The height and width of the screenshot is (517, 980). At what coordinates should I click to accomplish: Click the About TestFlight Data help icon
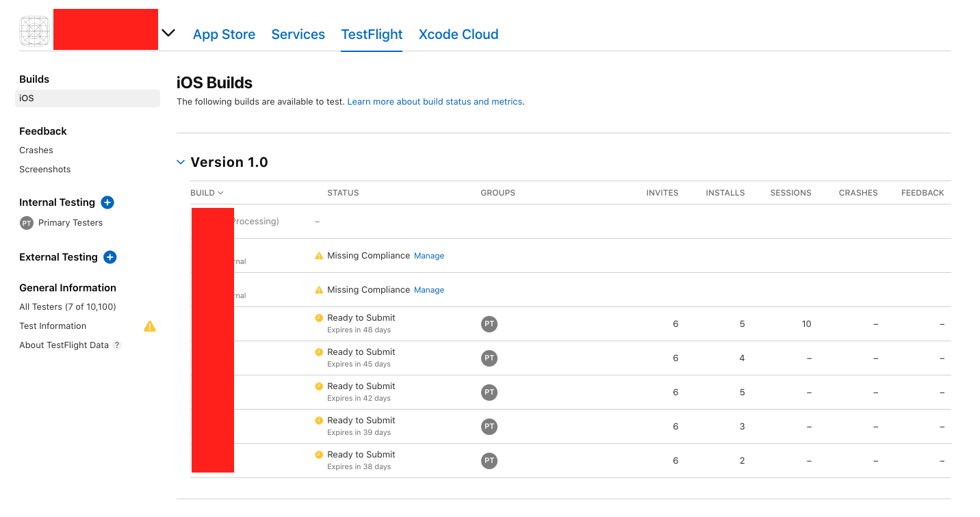[117, 345]
